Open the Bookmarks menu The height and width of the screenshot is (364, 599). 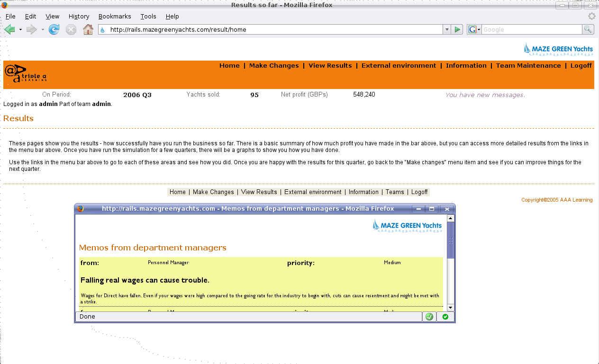point(115,16)
